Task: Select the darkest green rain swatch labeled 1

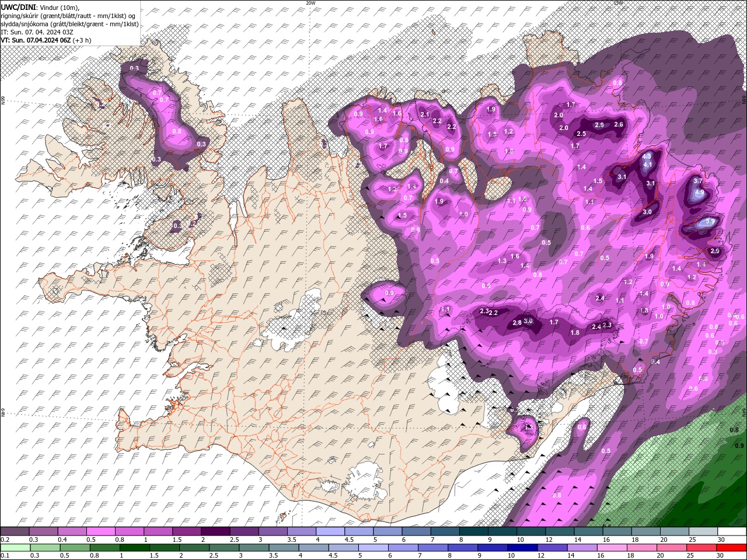Action: pos(134,548)
